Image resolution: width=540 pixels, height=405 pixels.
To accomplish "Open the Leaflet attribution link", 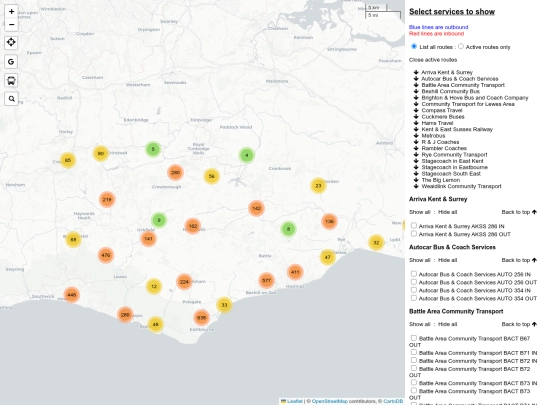I will 294,401.
